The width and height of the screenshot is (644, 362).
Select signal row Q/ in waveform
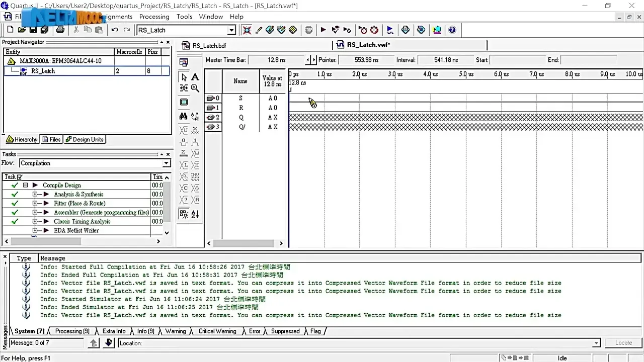[x=242, y=127]
